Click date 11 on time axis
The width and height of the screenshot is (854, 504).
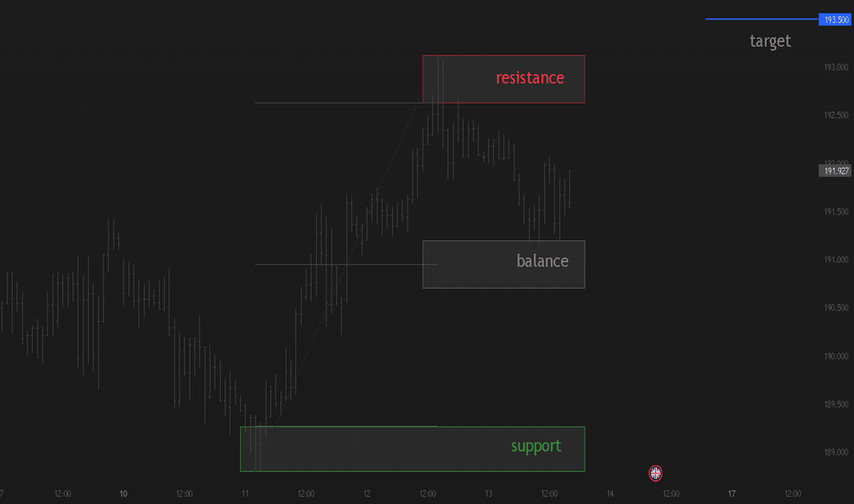245,494
